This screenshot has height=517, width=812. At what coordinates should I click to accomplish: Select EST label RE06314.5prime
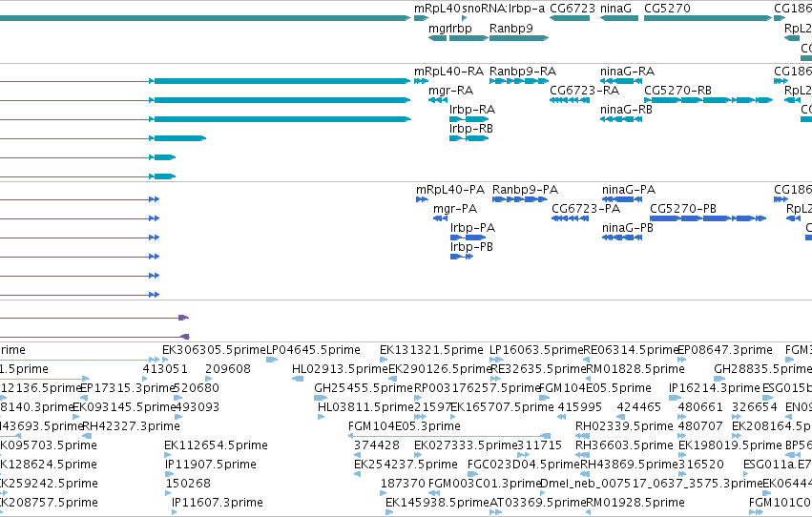(x=631, y=350)
